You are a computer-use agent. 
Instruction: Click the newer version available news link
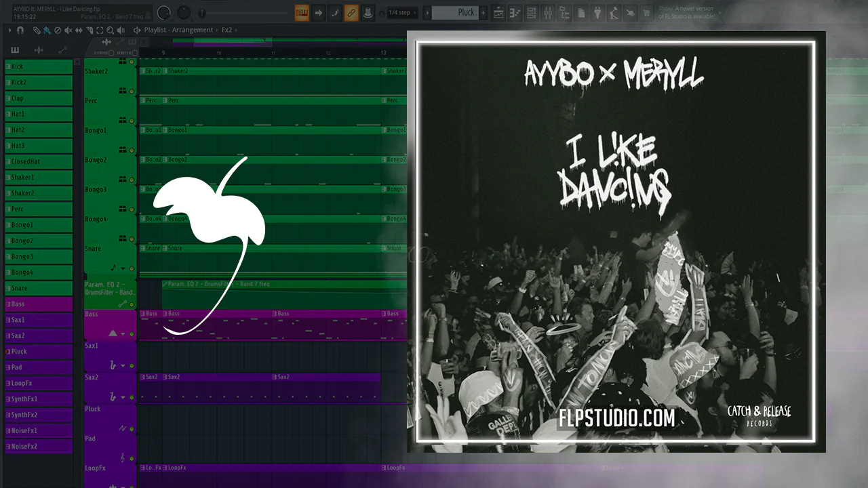[687, 12]
